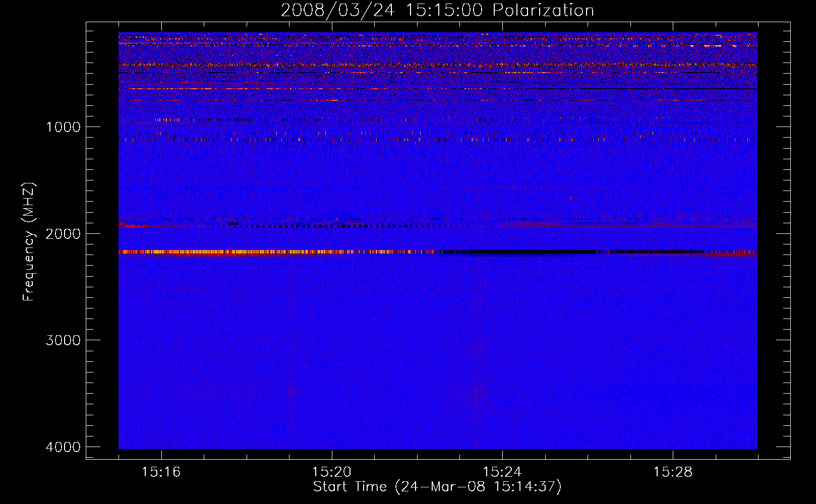Click the 'Frequency (MHZ)' vertical axis label
This screenshot has width=816, height=504.
point(29,242)
